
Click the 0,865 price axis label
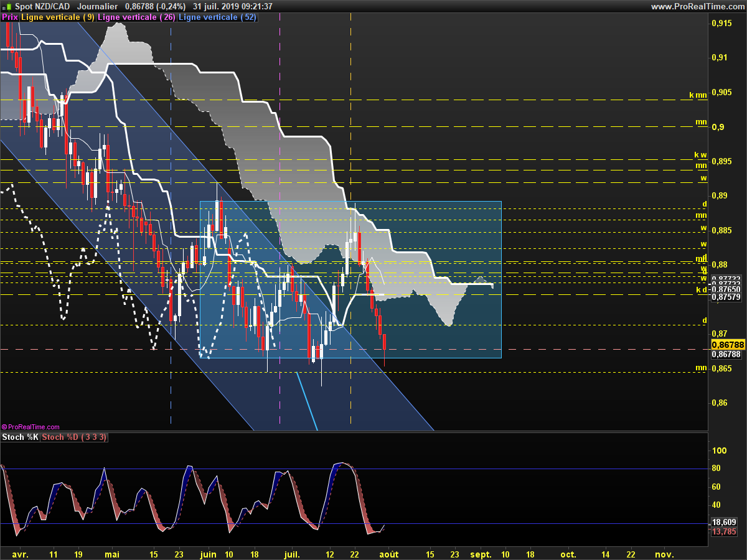[721, 368]
